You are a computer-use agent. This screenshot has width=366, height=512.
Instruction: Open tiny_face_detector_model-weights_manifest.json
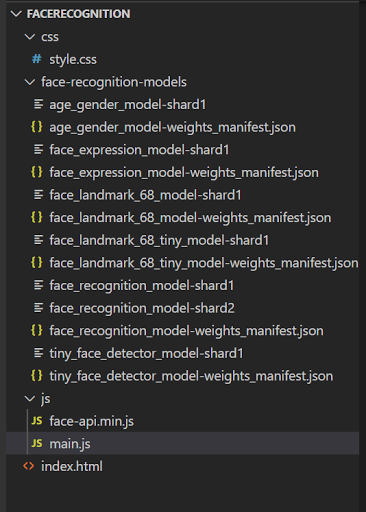point(191,376)
